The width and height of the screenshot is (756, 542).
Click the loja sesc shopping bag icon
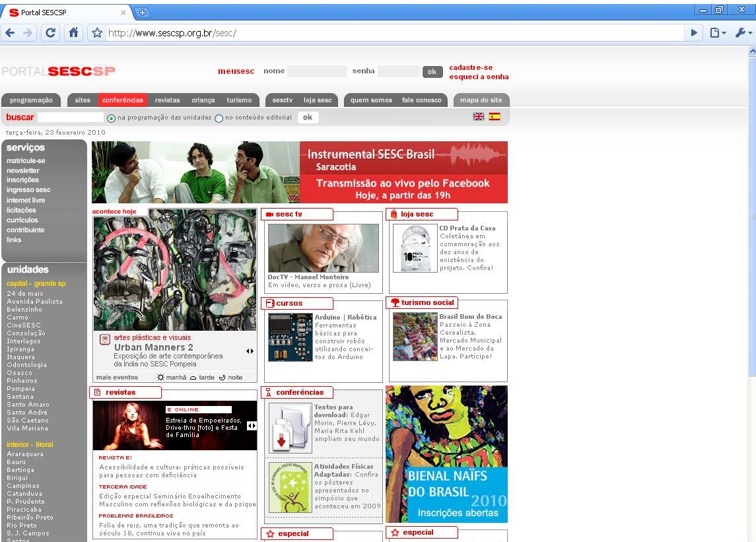[x=394, y=214]
